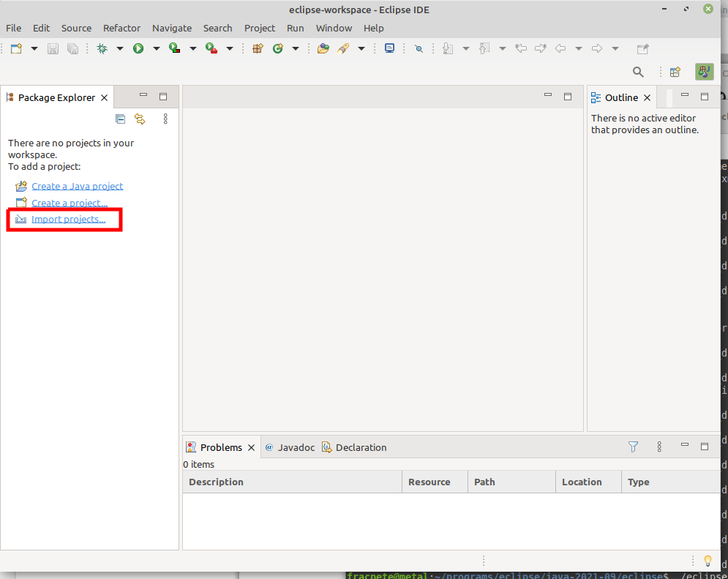
Task: Collapse All in Package Explorer
Action: pyautogui.click(x=120, y=119)
